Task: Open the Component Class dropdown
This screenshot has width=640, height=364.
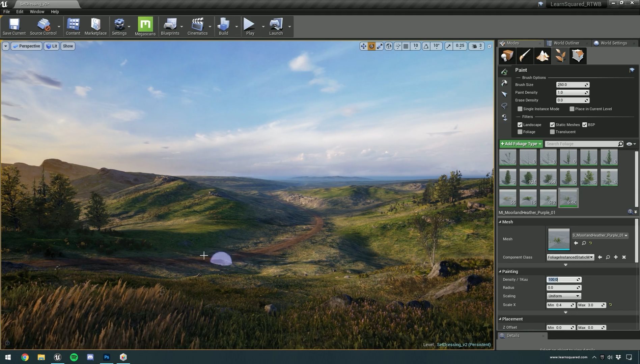Action: [570, 257]
